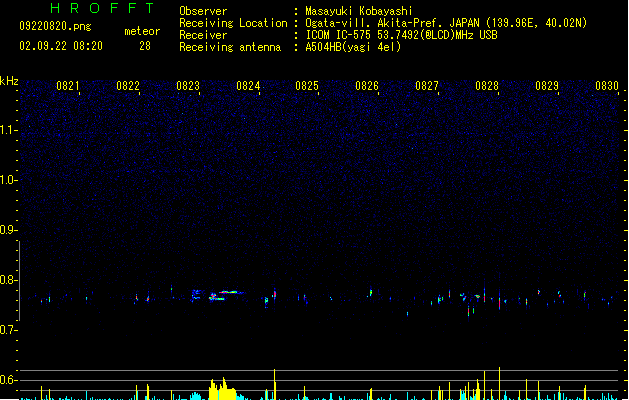Click the date 02.09.22 08:20
Screen dimensions: 629x400
tap(61, 46)
